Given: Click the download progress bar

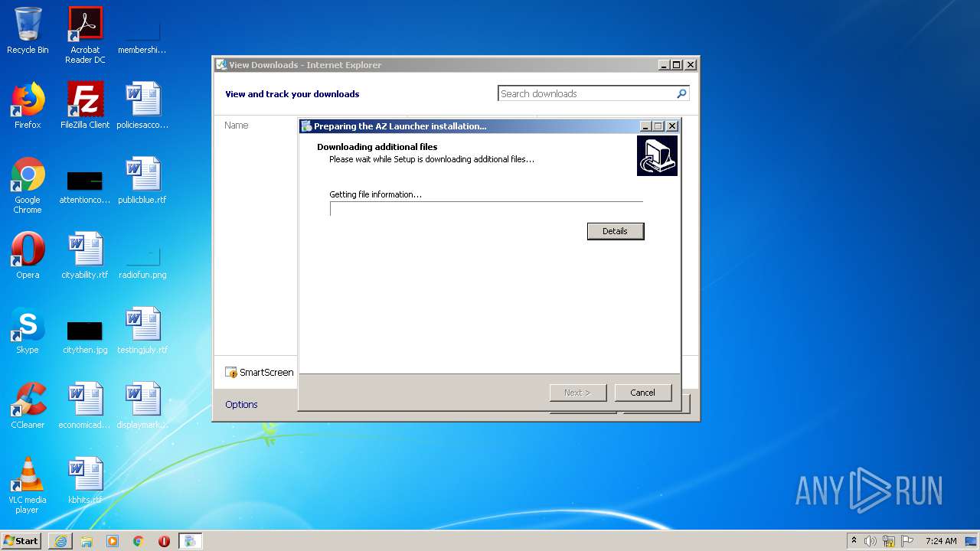Looking at the screenshot, I should pos(486,209).
